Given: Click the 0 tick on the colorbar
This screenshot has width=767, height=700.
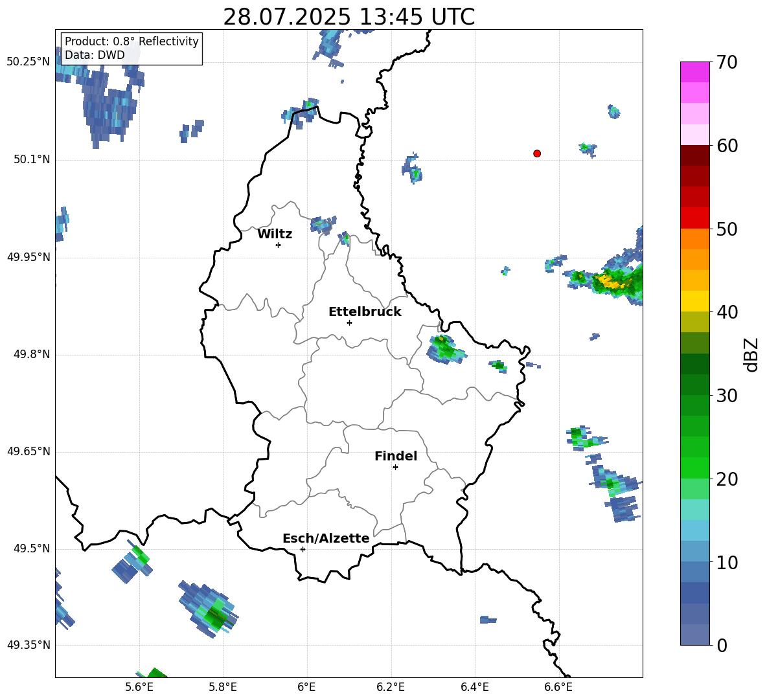Looking at the screenshot, I should [x=722, y=645].
